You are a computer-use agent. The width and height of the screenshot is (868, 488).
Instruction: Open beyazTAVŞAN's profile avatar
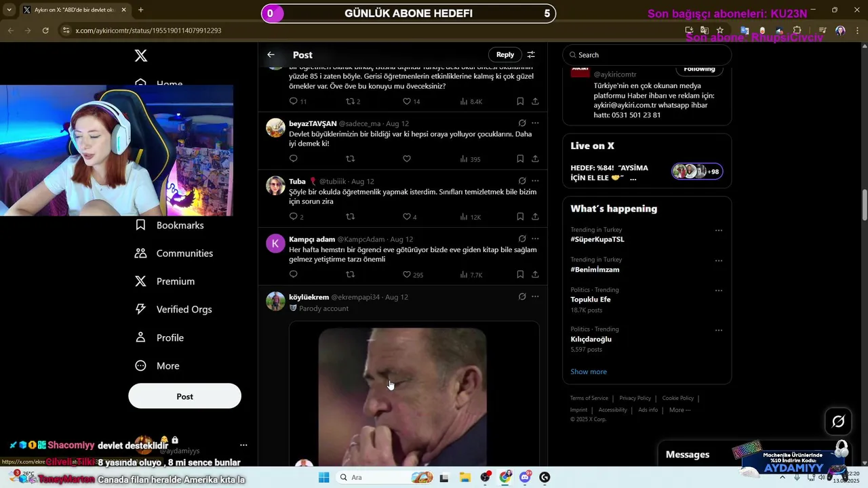(x=275, y=127)
